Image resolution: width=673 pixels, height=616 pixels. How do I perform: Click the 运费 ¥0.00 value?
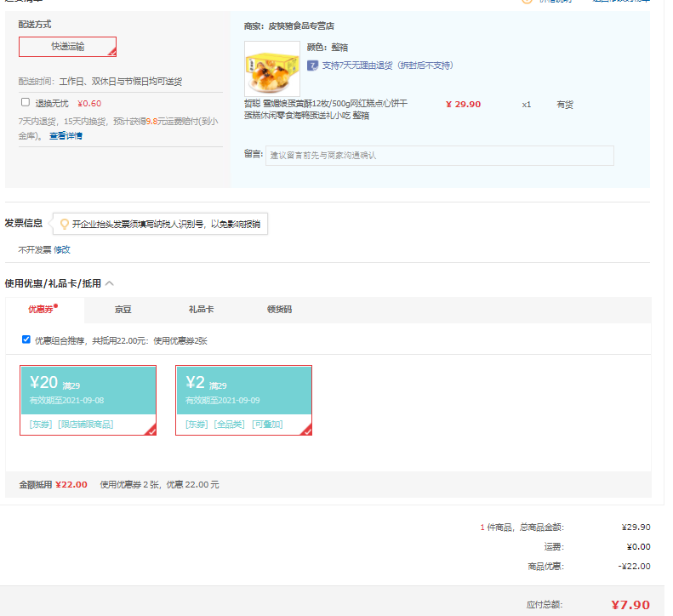coord(639,547)
